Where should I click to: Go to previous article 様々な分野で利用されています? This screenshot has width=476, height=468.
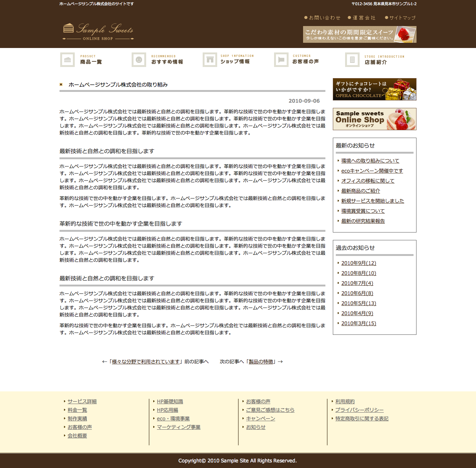click(146, 362)
